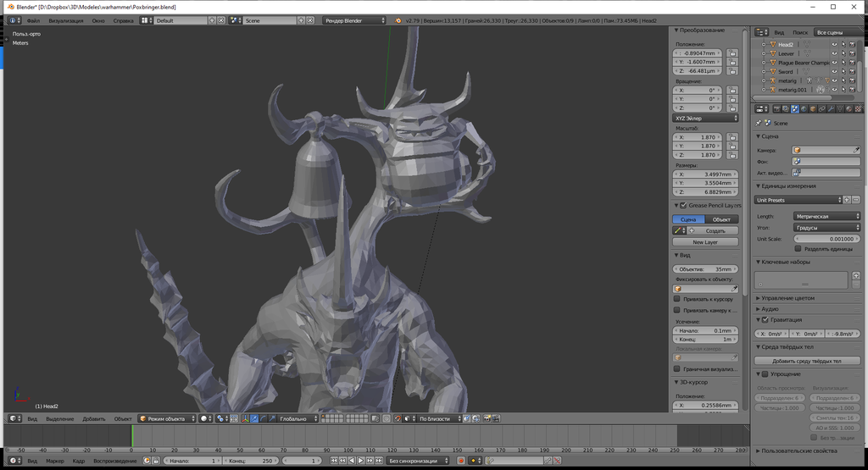Open the Scene properties tab icon
This screenshot has width=868, height=470.
pos(794,108)
